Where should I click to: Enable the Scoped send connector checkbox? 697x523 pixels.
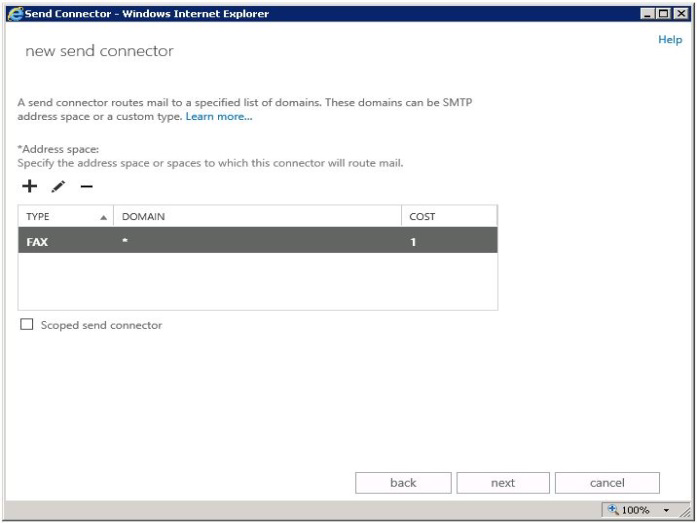(x=27, y=325)
